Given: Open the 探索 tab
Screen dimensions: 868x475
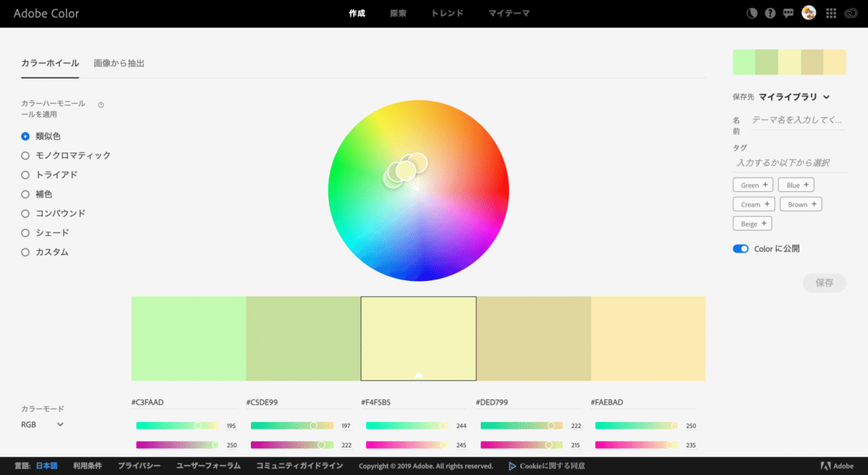Looking at the screenshot, I should click(398, 13).
